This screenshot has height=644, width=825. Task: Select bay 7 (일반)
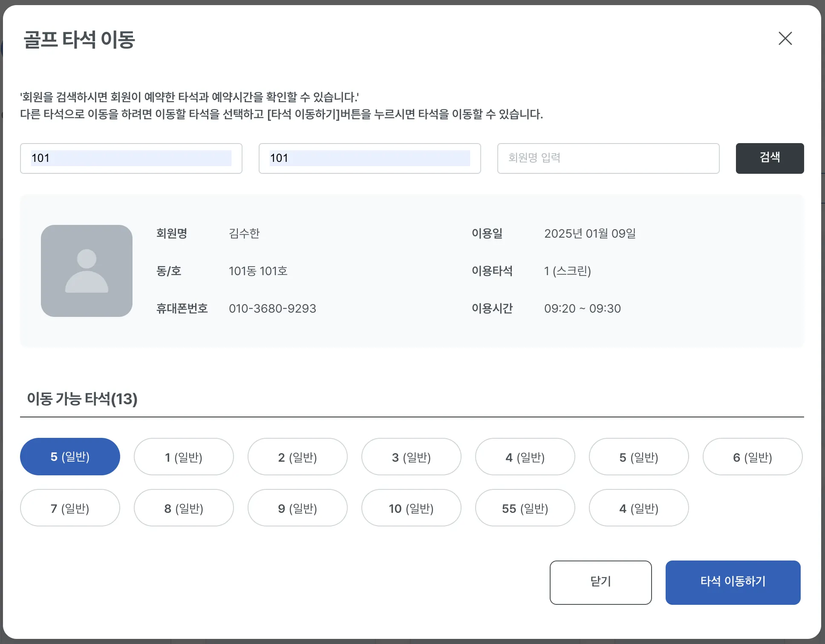click(70, 508)
